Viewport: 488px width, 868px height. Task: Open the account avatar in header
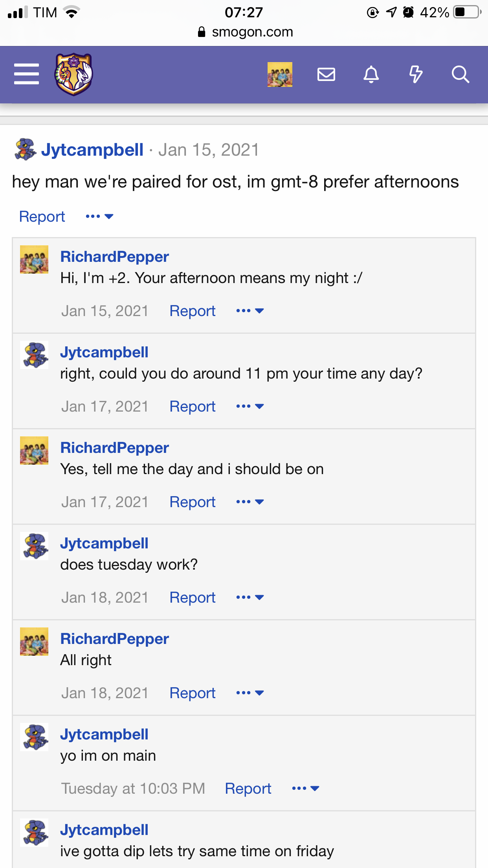click(280, 74)
